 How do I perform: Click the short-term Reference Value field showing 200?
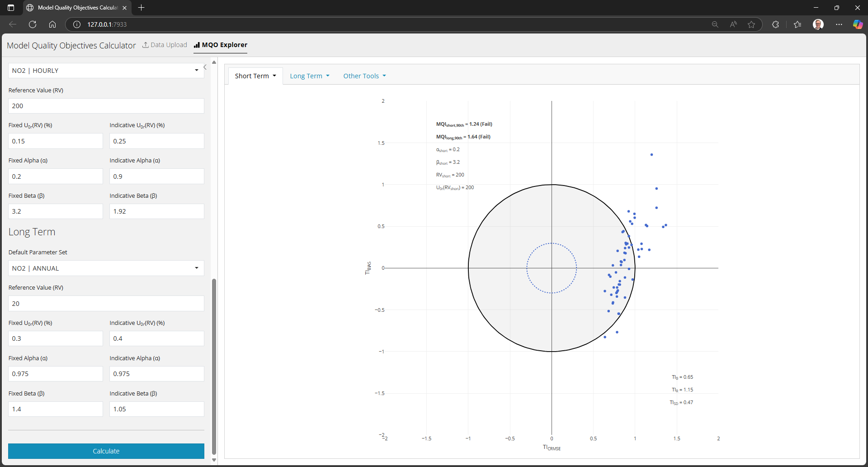(106, 106)
